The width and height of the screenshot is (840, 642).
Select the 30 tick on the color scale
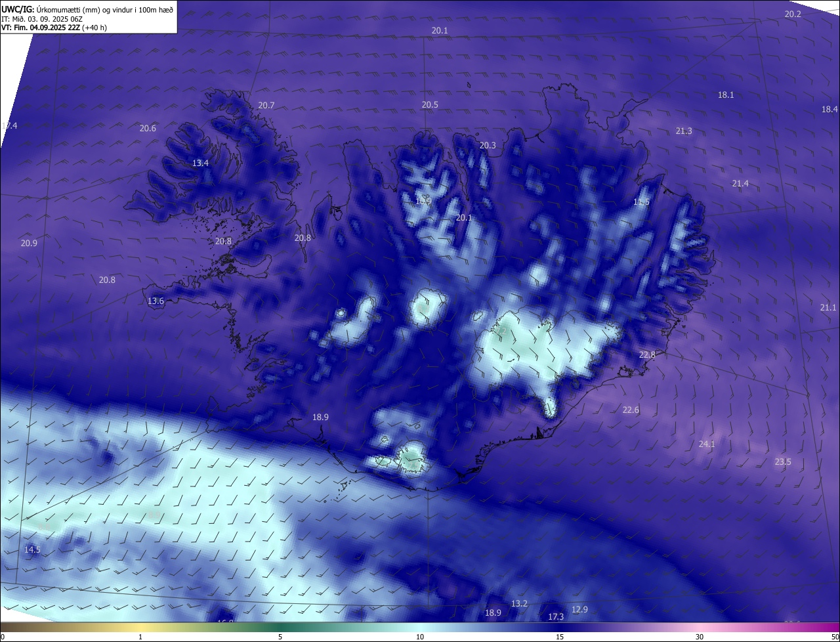pos(700,637)
